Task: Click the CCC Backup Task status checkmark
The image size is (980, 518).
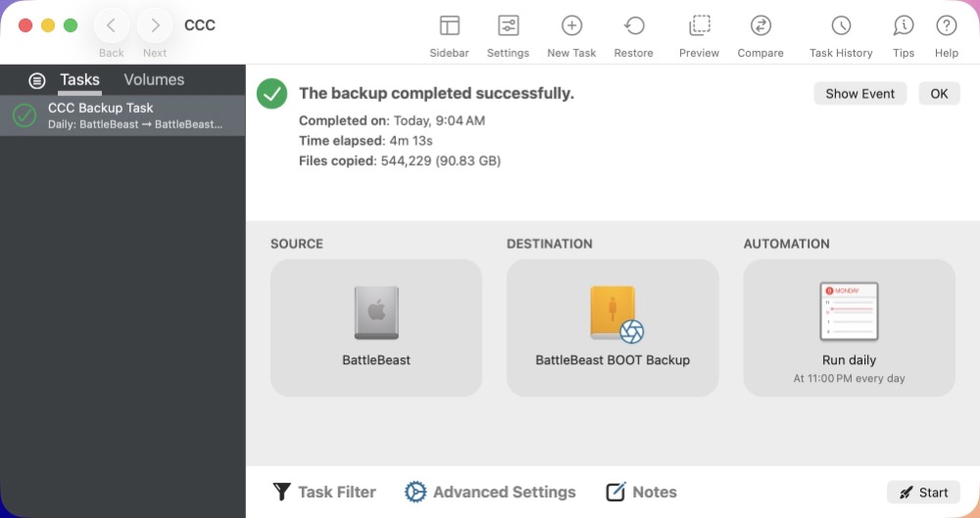Action: pyautogui.click(x=24, y=116)
